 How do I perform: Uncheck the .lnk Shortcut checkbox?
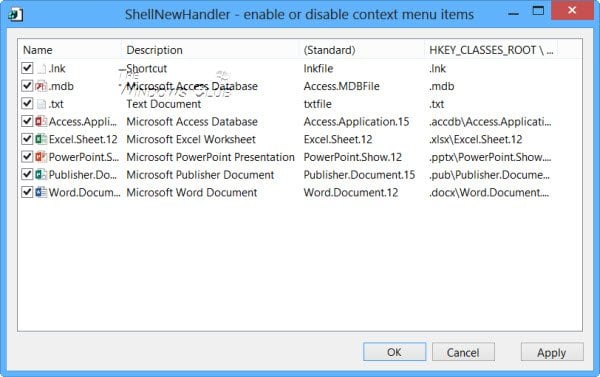coord(27,68)
